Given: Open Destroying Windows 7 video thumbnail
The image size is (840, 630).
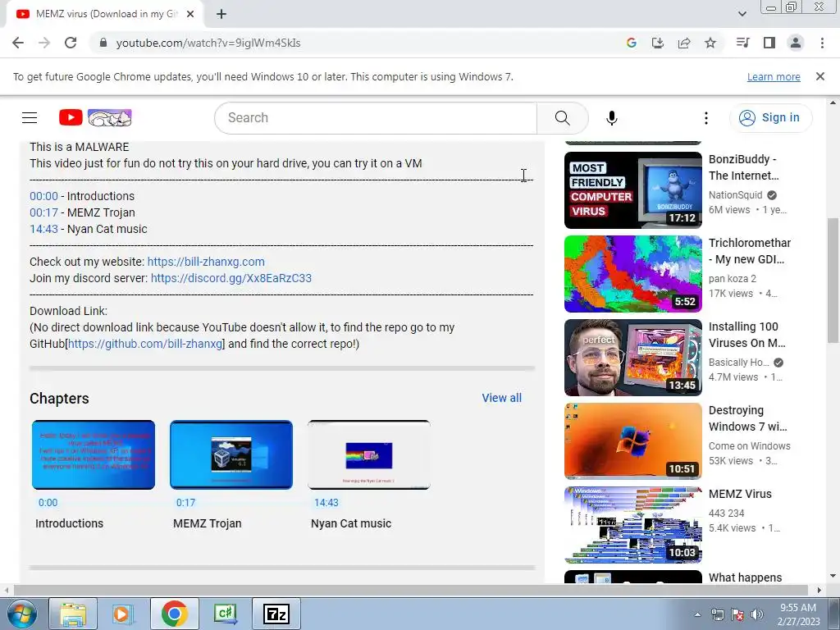Looking at the screenshot, I should 632,441.
